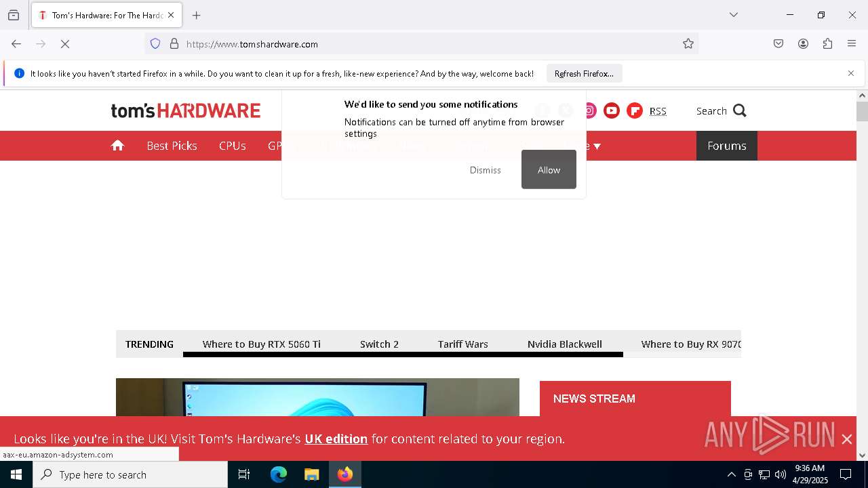Open Task View on the taskbar

tap(244, 474)
